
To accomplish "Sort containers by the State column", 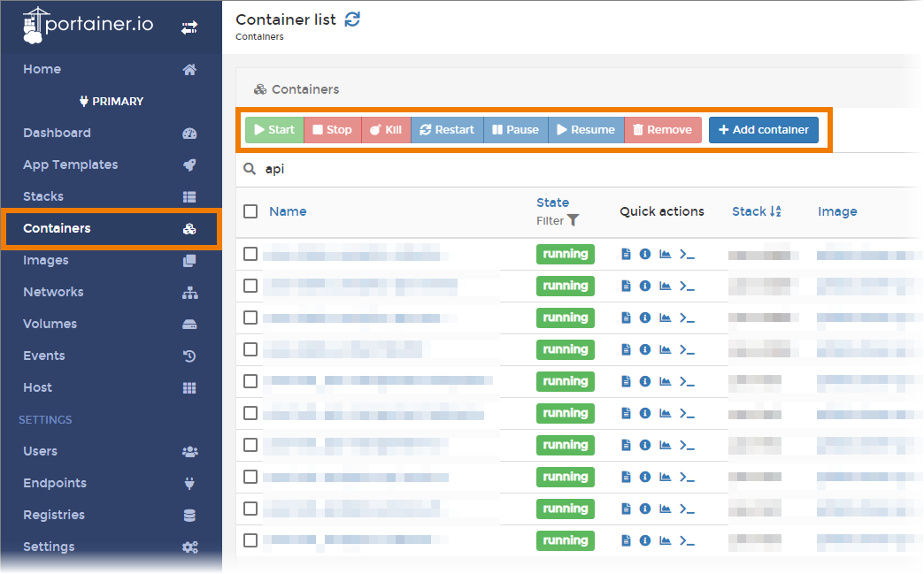I will point(553,203).
